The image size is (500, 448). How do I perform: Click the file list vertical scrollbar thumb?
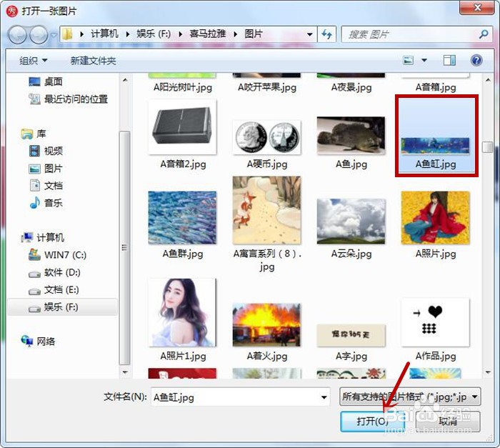488,146
